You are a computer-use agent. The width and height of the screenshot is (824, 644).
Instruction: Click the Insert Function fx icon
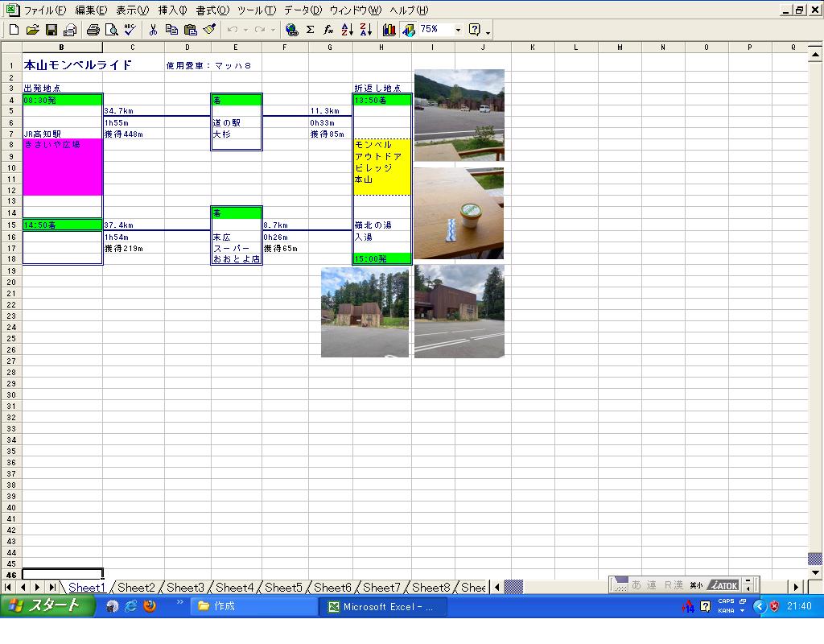click(x=328, y=30)
